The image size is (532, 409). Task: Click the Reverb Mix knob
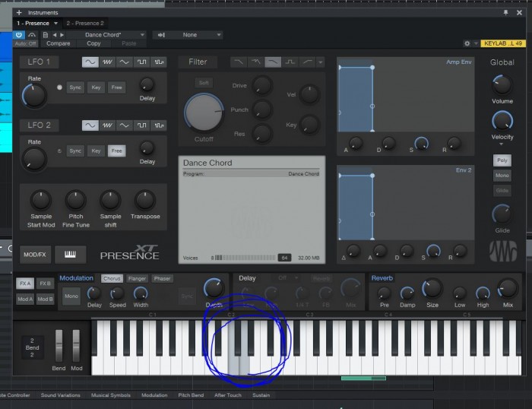click(x=508, y=289)
